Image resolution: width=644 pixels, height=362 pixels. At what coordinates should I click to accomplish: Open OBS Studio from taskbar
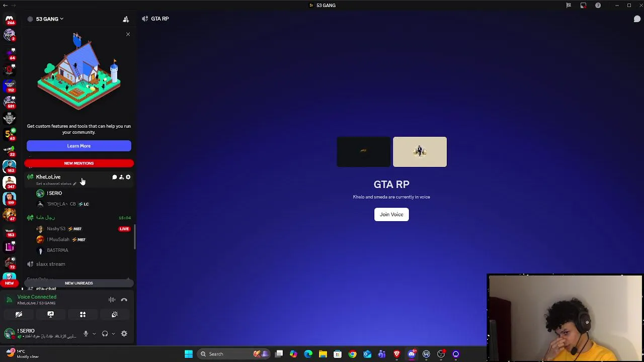[441, 354]
